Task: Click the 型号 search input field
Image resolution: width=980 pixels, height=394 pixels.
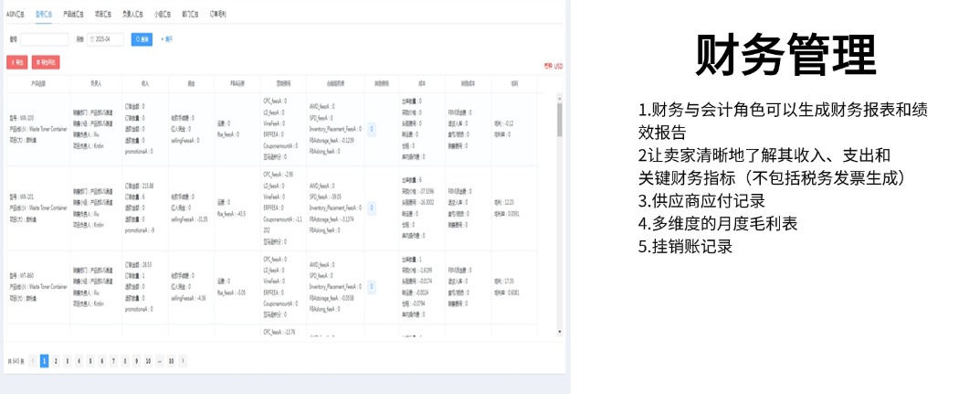Action: click(45, 39)
